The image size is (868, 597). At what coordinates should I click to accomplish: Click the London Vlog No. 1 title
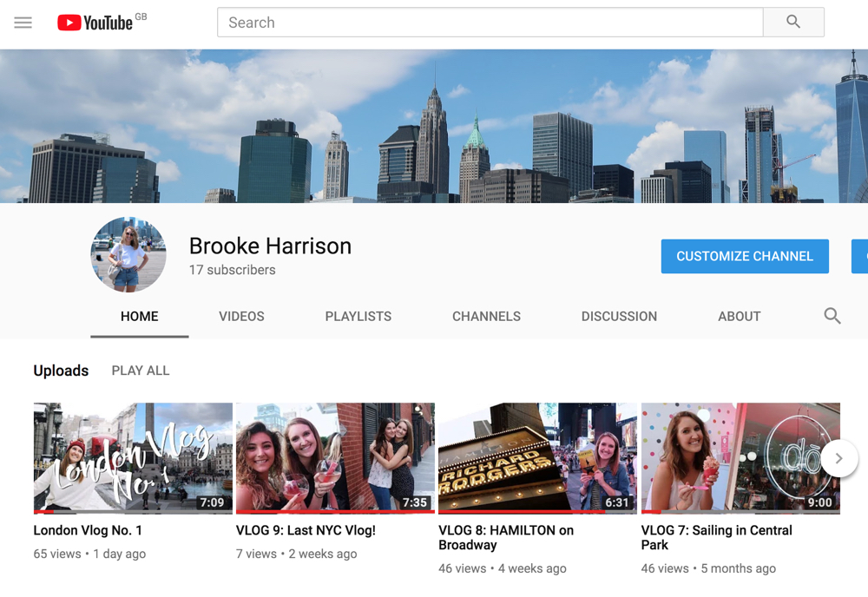tap(88, 530)
